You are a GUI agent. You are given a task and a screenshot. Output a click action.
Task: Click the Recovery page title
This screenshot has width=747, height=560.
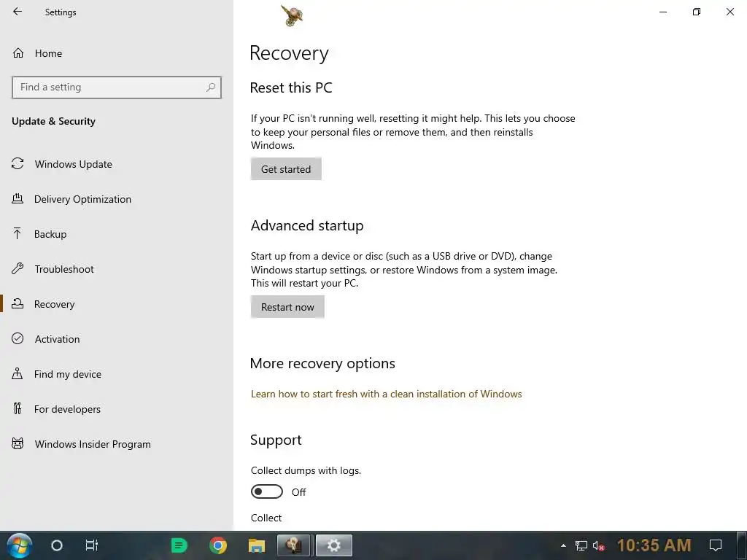point(289,53)
